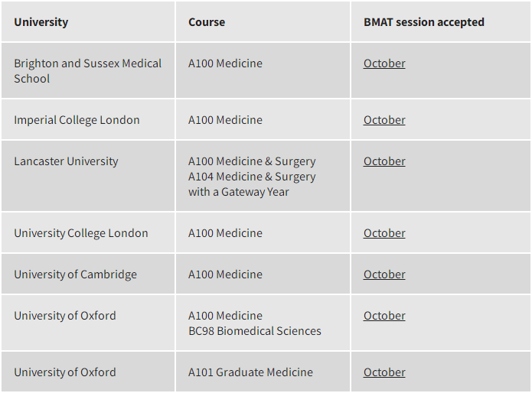Viewport: 532px width, 393px height.
Task: Open October link for A101 Graduate Medicine
Action: (x=384, y=372)
